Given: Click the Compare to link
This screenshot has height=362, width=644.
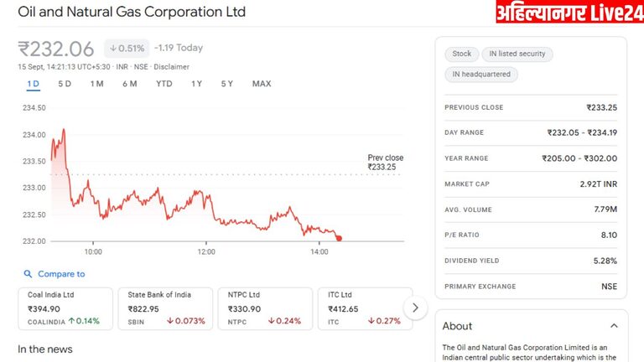Looking at the screenshot, I should (x=61, y=274).
